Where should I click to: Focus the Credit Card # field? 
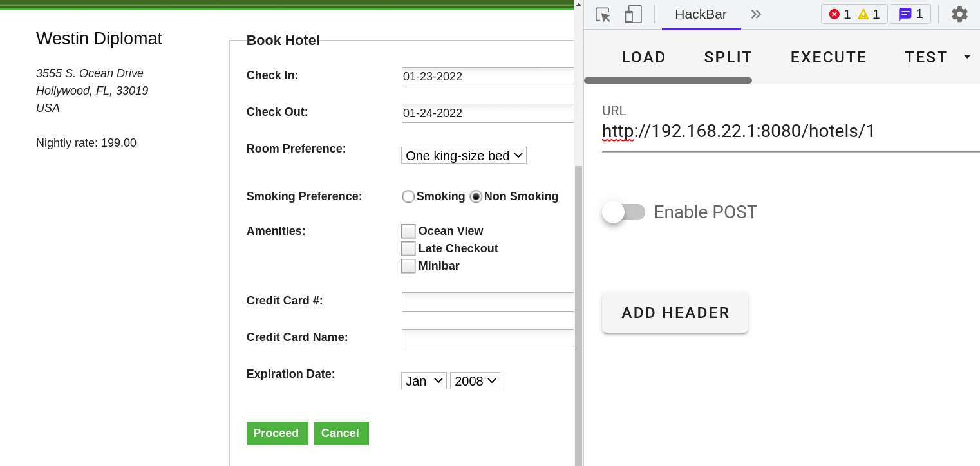coord(487,302)
